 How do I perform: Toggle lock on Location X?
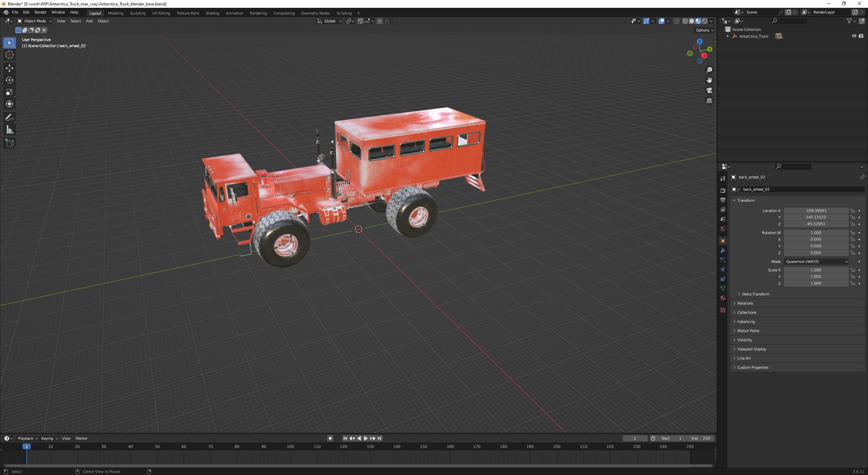tap(852, 211)
